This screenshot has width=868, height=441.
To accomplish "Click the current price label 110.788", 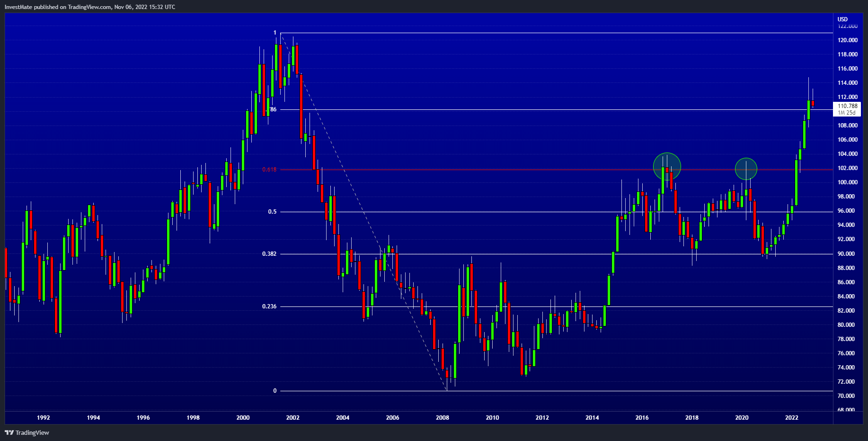I will [847, 106].
